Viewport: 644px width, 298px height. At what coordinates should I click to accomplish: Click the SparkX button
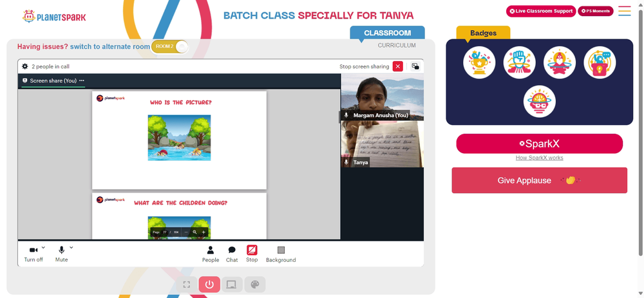point(539,144)
